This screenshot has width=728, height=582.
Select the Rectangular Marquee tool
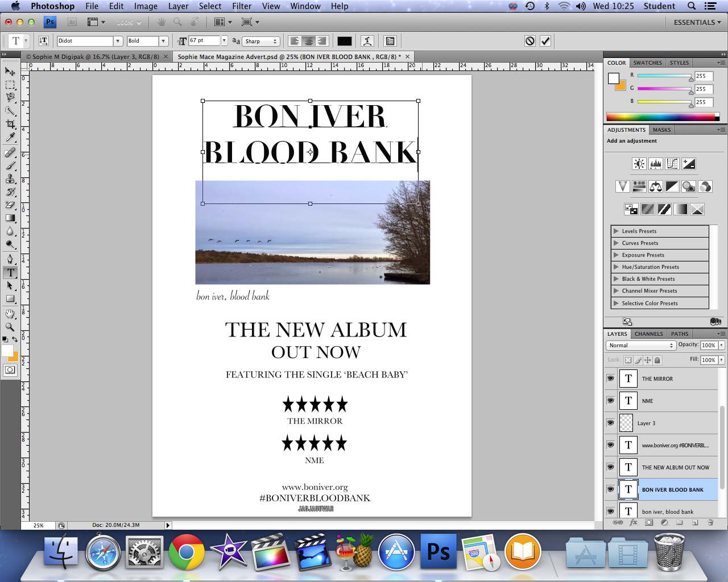pos(10,85)
